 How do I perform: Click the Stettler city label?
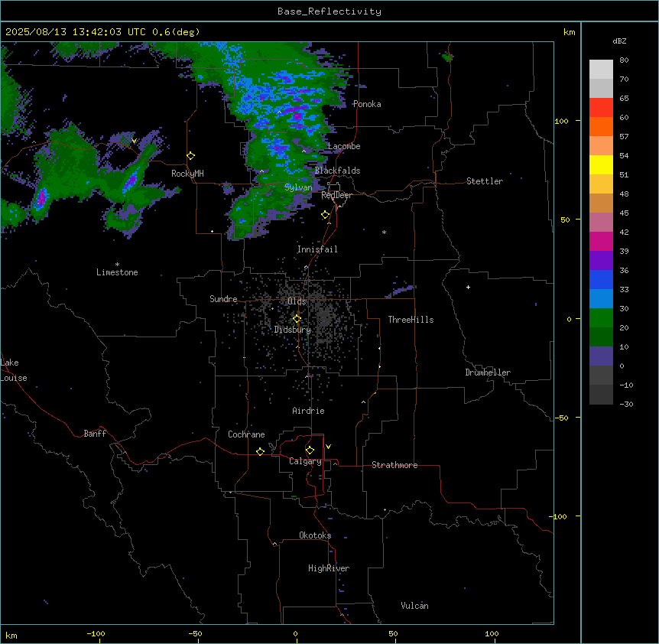(484, 181)
